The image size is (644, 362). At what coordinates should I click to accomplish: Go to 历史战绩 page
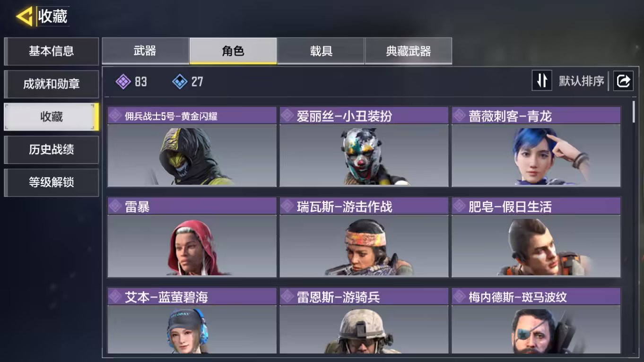pyautogui.click(x=52, y=150)
